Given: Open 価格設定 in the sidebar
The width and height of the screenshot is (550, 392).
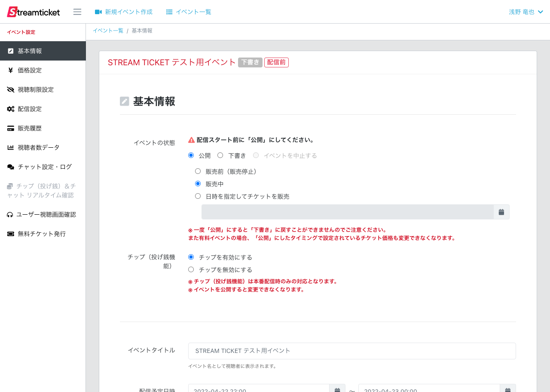Looking at the screenshot, I should pos(43,70).
